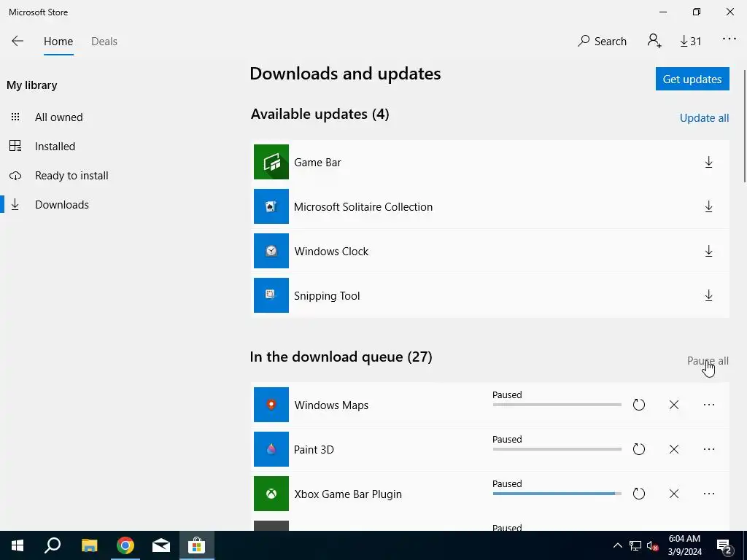Resume the Windows Maps download
The width and height of the screenshot is (747, 560).
coord(638,405)
